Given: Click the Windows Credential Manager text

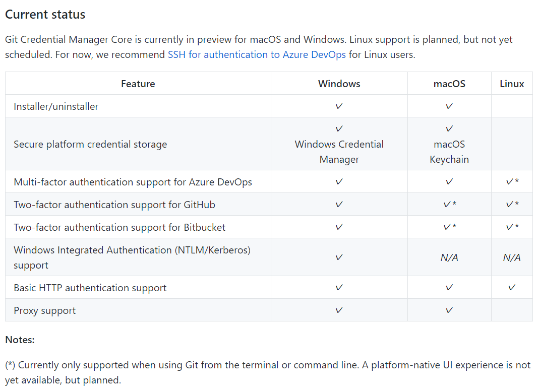Looking at the screenshot, I should point(339,152).
